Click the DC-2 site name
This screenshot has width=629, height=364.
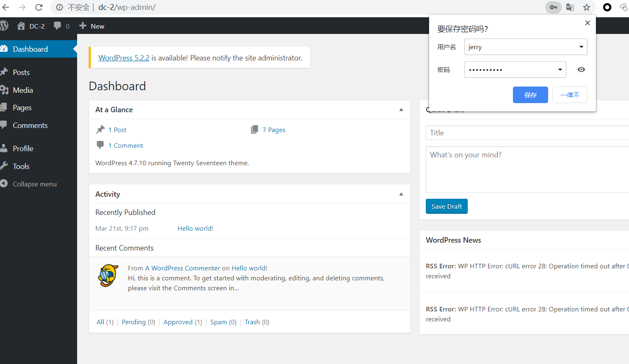point(37,26)
